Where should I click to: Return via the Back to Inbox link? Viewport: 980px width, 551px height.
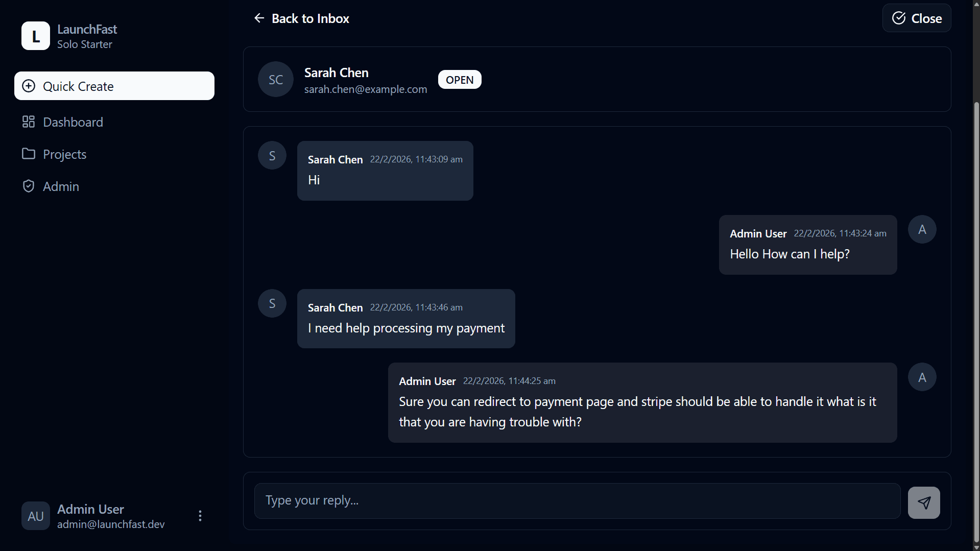(310, 18)
